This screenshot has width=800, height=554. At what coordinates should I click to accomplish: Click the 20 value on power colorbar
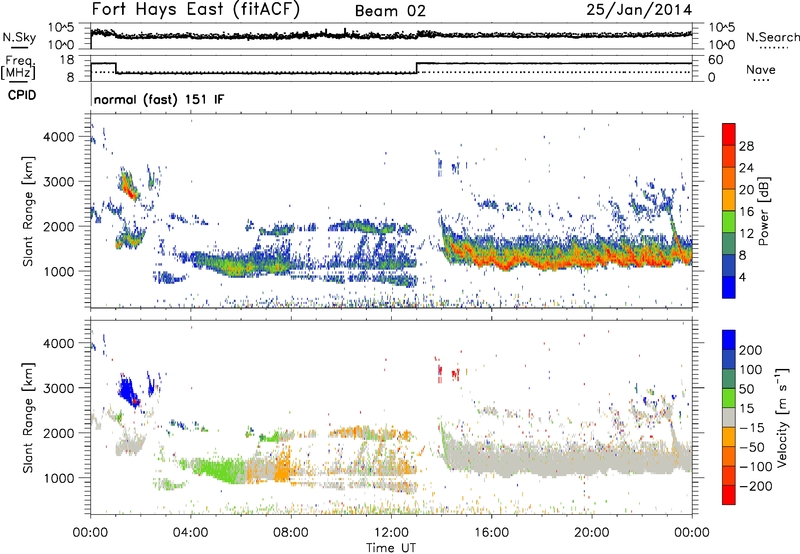click(746, 190)
